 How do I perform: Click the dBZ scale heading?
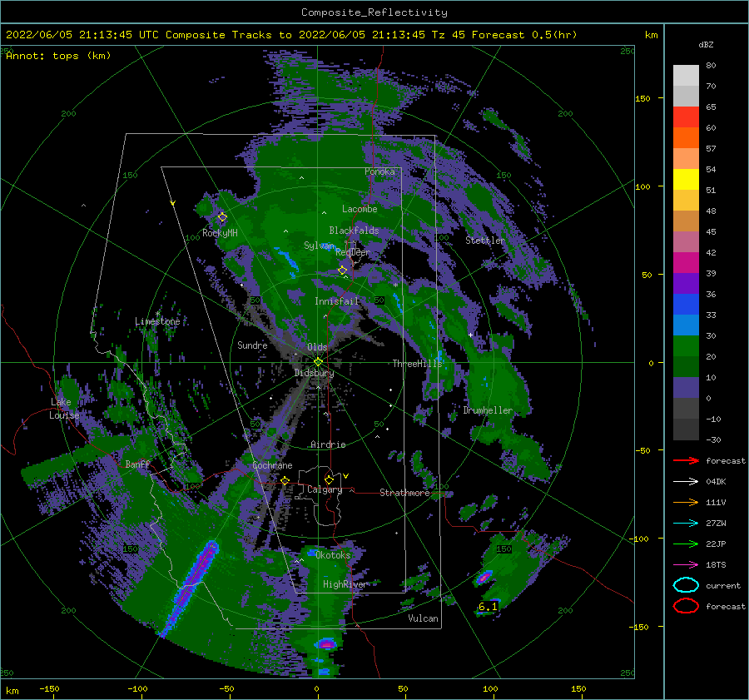[x=706, y=45]
